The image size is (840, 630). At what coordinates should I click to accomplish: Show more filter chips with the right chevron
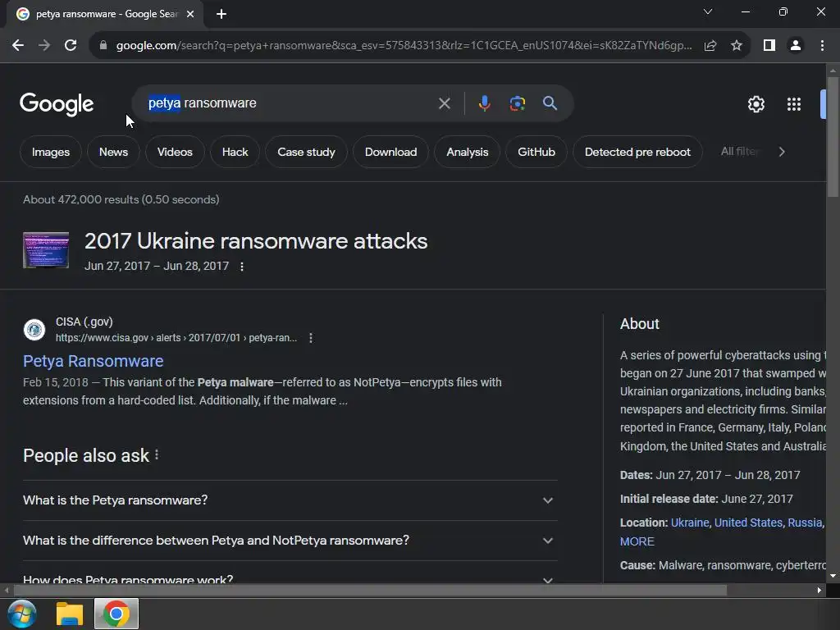tap(782, 152)
